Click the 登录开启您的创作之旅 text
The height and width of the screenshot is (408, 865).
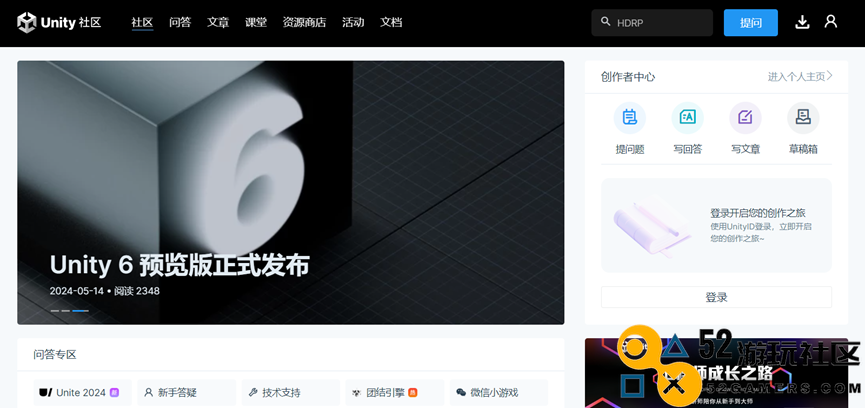point(758,213)
